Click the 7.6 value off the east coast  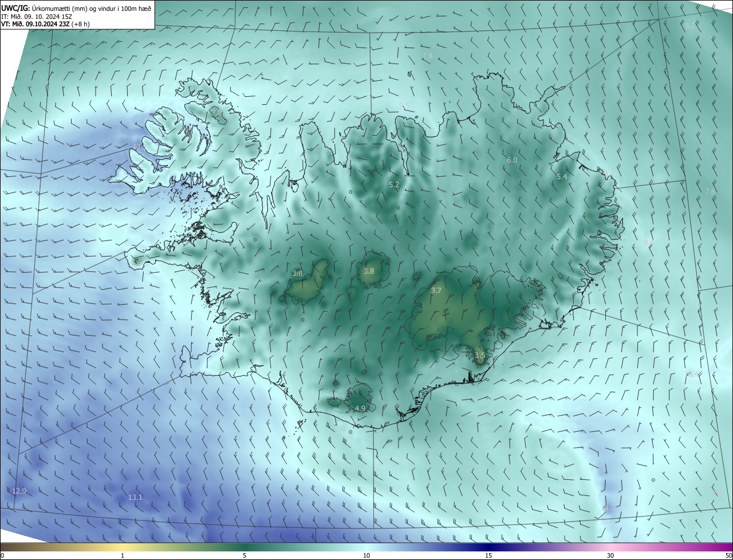tap(710, 191)
